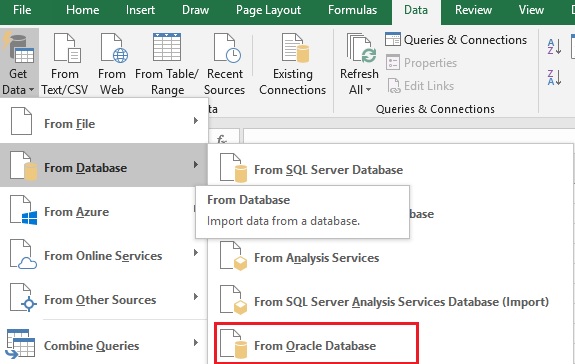
Task: Switch to the Page Layout tab
Action: coord(268,10)
